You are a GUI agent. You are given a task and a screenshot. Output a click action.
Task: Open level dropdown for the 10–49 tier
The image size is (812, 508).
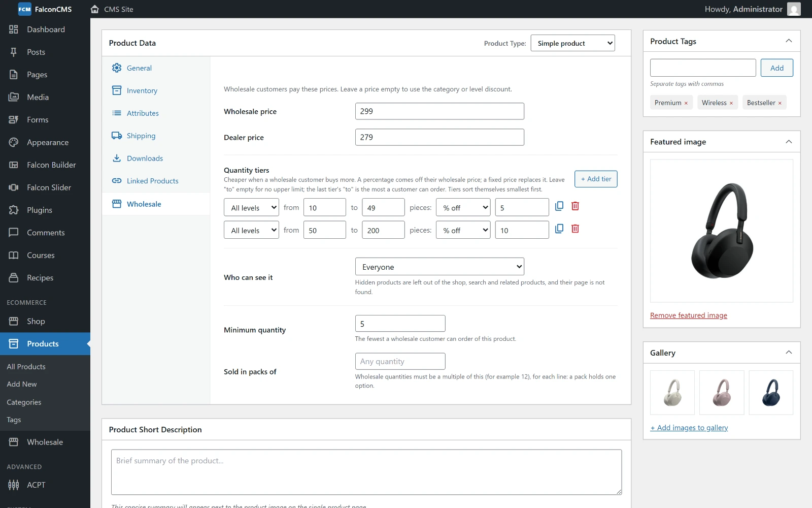pyautogui.click(x=251, y=207)
